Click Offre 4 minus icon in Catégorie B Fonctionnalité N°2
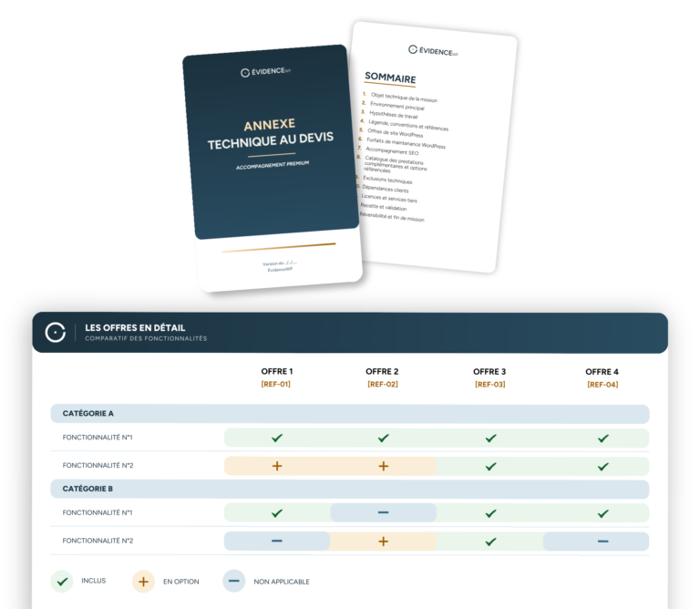 click(602, 542)
